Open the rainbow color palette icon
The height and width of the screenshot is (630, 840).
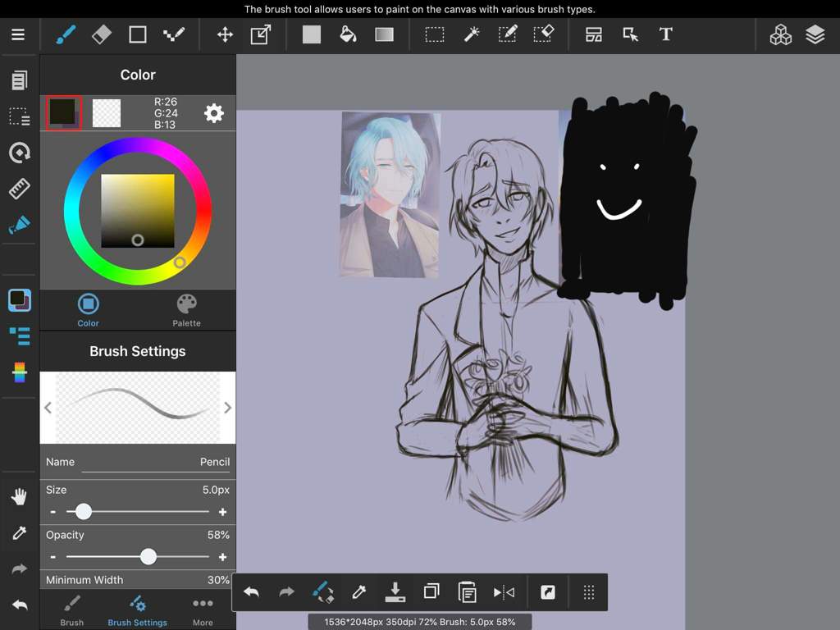(x=20, y=372)
